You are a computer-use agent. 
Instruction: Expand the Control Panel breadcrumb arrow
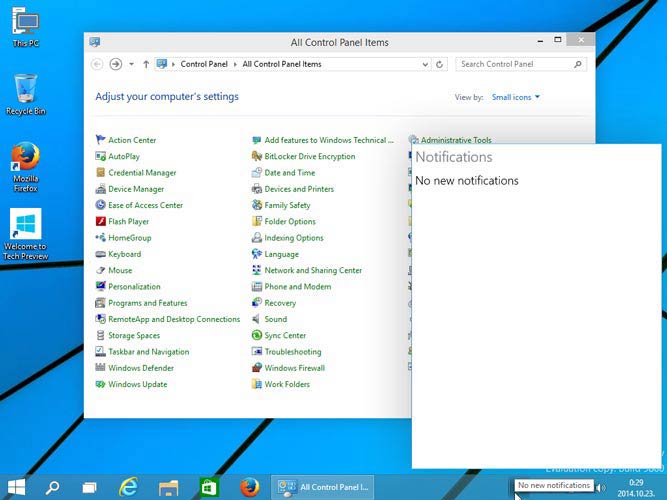click(x=235, y=64)
